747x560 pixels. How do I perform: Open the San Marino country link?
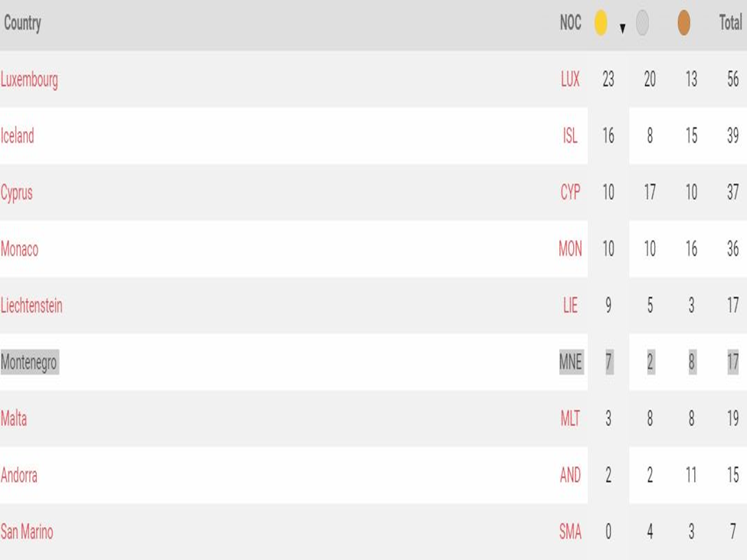(27, 532)
